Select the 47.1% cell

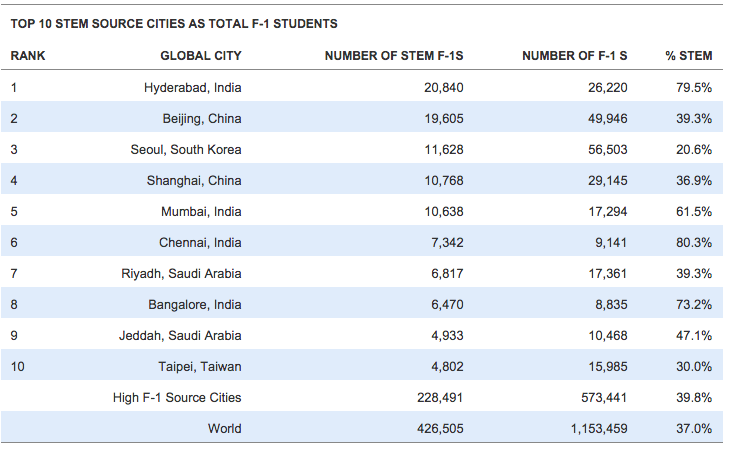pos(694,336)
